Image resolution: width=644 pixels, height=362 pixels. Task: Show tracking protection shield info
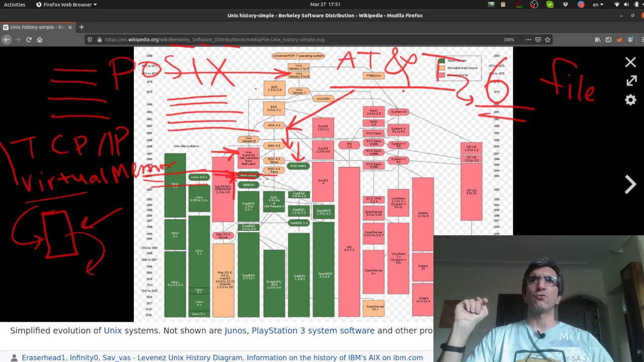90,40
